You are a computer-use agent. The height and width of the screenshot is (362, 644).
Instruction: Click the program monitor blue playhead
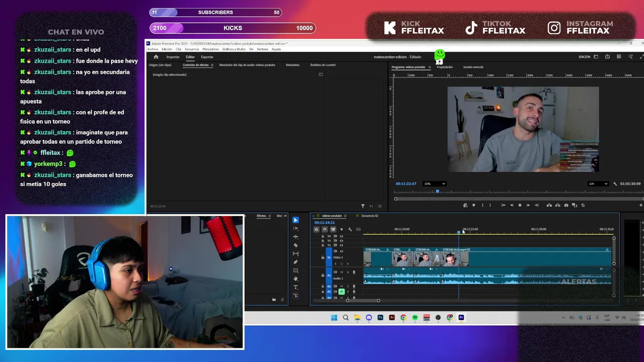pyautogui.click(x=437, y=191)
